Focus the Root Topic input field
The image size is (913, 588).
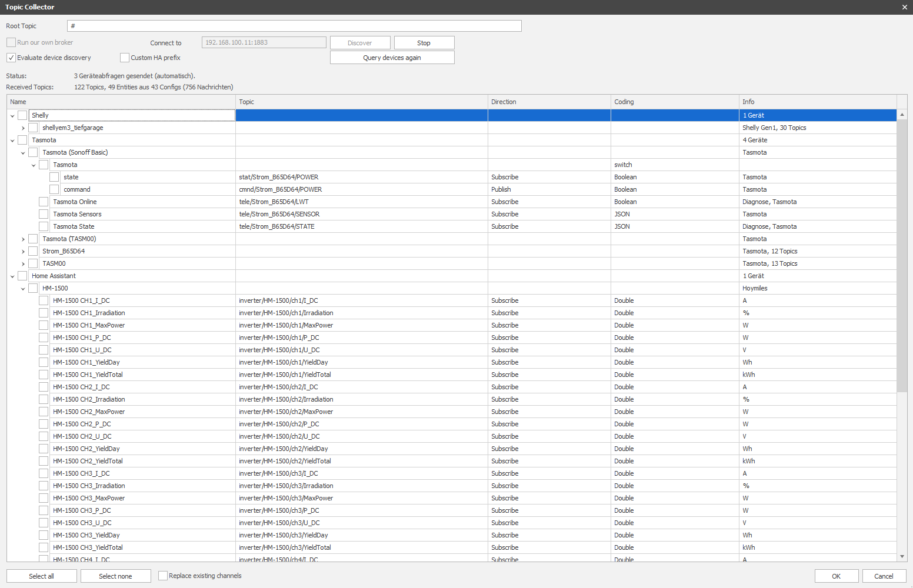pyautogui.click(x=294, y=26)
